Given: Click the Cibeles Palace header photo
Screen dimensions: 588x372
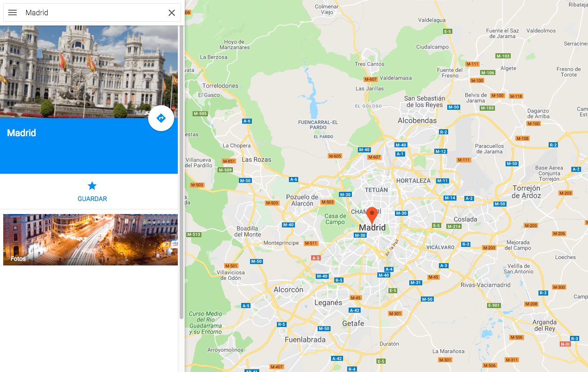Looking at the screenshot, I should coord(89,72).
